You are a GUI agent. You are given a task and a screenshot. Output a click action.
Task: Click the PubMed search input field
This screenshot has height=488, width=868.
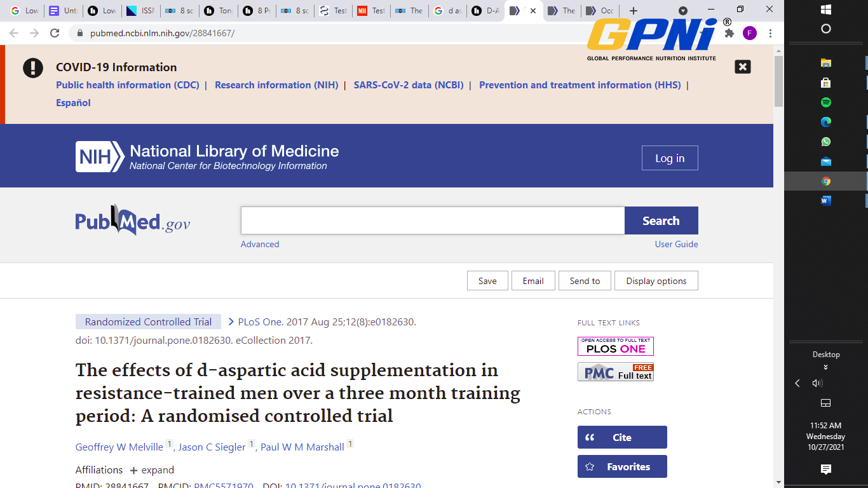(x=432, y=220)
